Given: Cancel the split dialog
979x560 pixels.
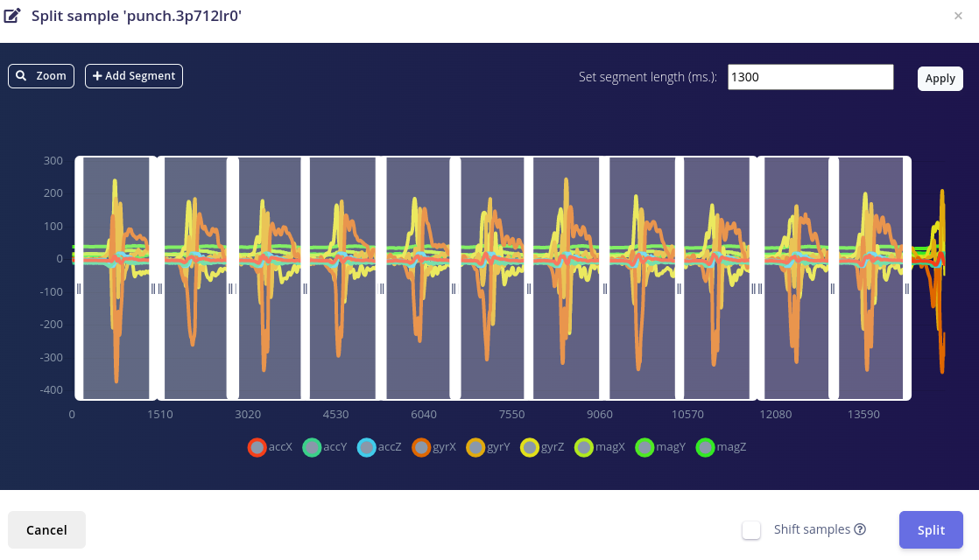Looking at the screenshot, I should 46,530.
